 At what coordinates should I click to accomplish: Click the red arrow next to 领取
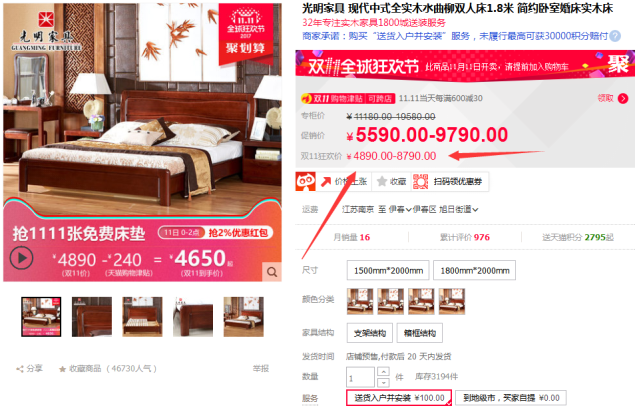tap(623, 98)
